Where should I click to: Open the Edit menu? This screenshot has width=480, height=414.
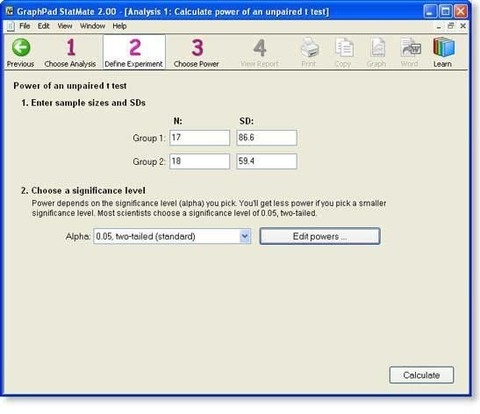click(x=43, y=26)
